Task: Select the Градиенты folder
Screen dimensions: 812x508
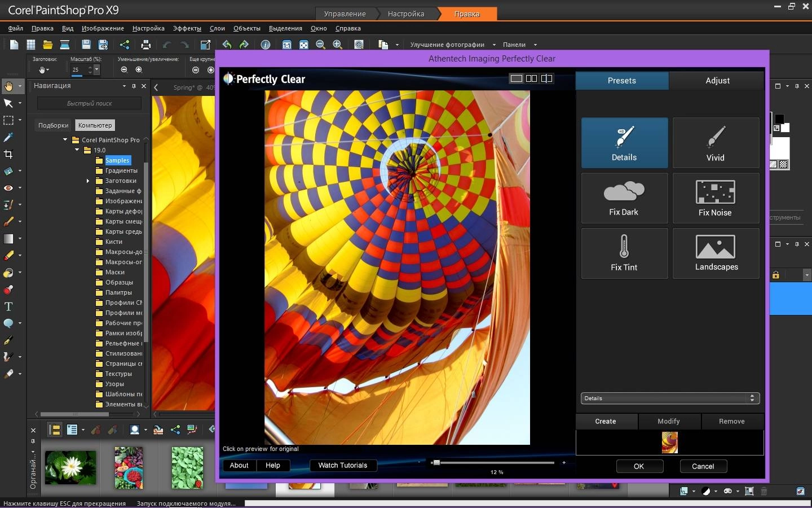Action: tap(121, 170)
